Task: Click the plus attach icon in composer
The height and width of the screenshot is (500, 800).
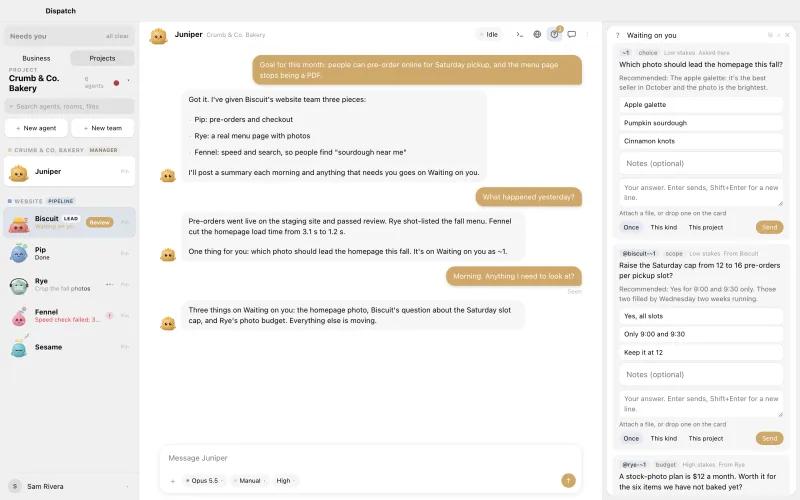Action: [x=173, y=481]
